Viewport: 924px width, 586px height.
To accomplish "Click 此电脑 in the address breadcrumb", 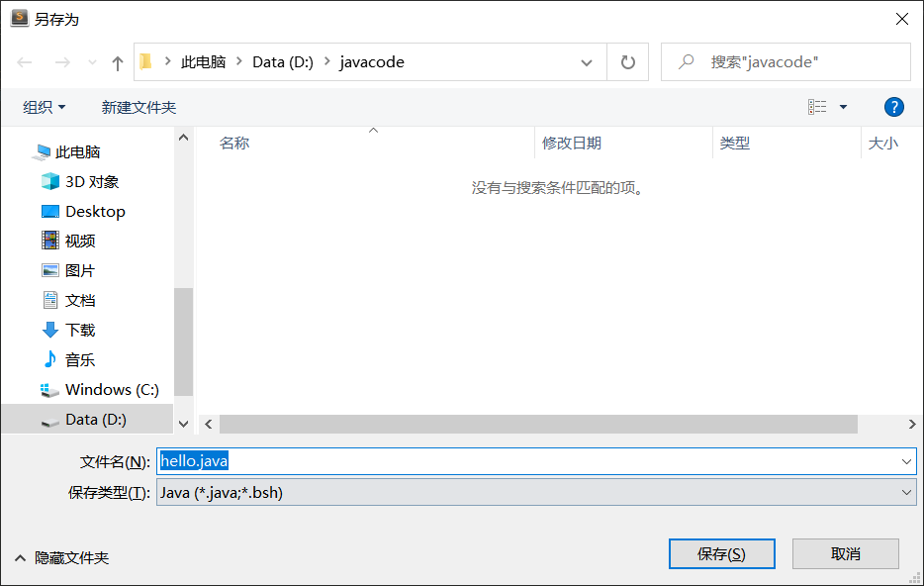I will click(x=203, y=62).
